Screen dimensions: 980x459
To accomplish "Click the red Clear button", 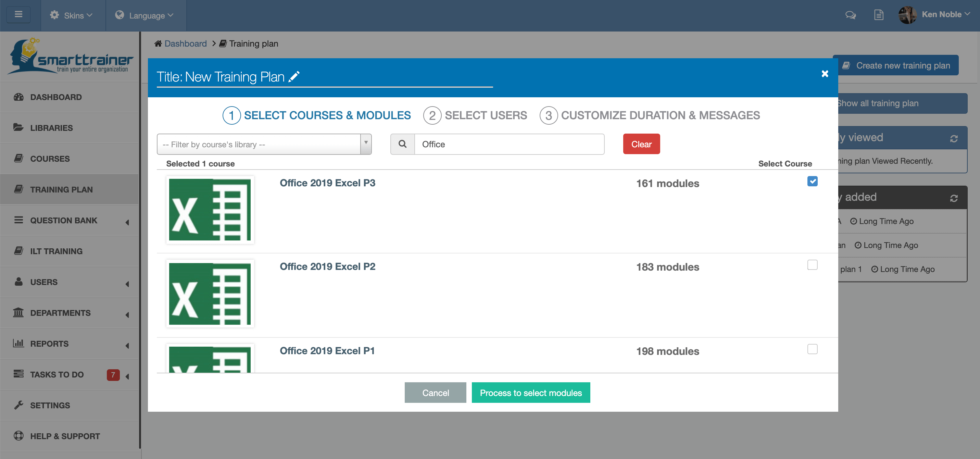I will (641, 144).
